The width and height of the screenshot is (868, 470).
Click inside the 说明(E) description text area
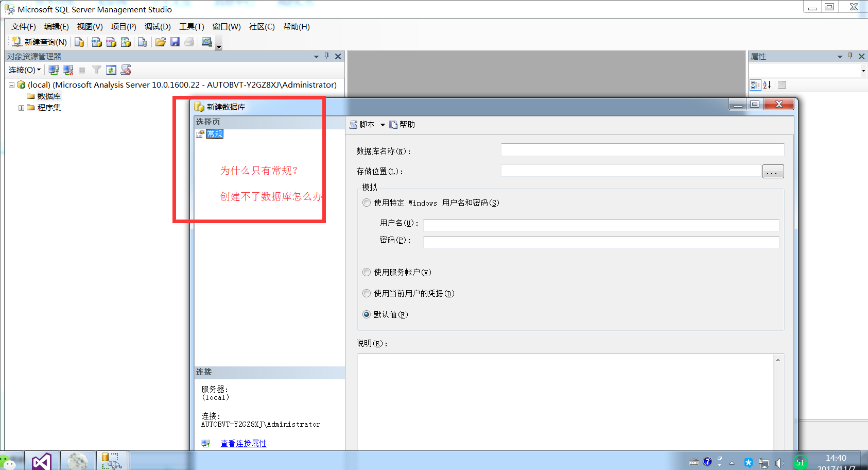coord(565,402)
